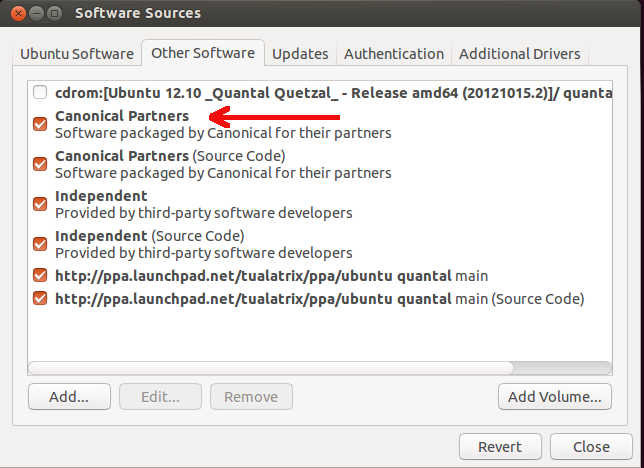The image size is (644, 468).
Task: Uncheck the first Canonical Partners checkbox
Action: pos(40,124)
